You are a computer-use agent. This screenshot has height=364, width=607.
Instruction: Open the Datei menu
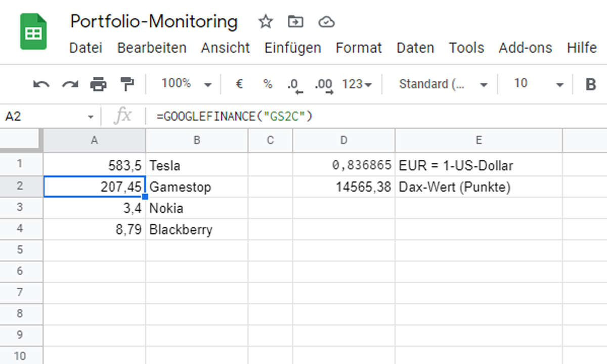coord(85,48)
